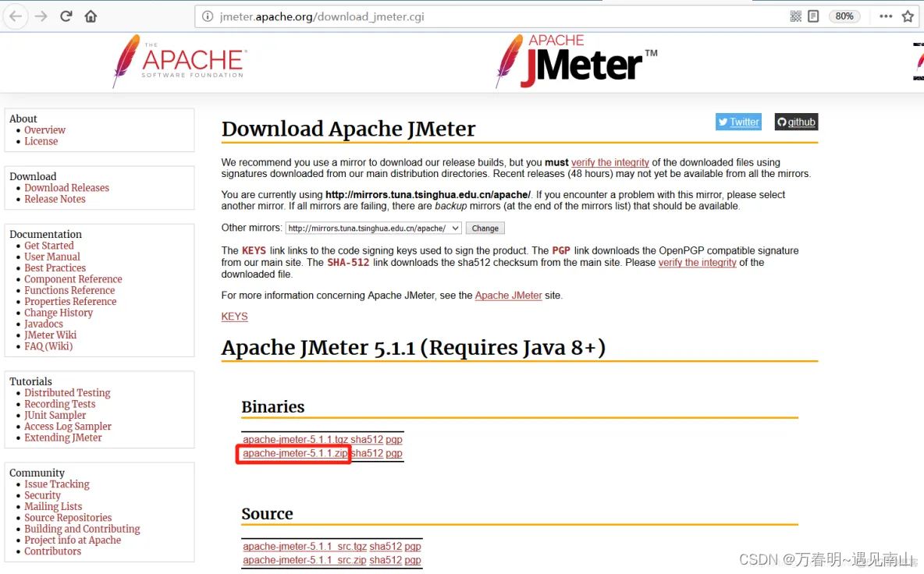Open the Apache JMeter site link
Viewport: 924px width, 574px height.
click(x=508, y=296)
